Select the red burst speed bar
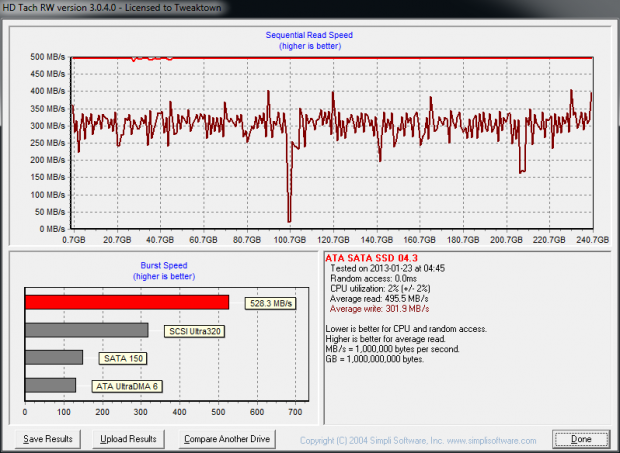This screenshot has width=620, height=453. pos(127,302)
